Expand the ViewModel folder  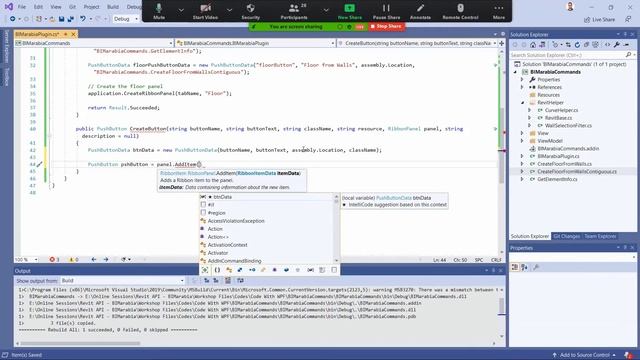522,141
